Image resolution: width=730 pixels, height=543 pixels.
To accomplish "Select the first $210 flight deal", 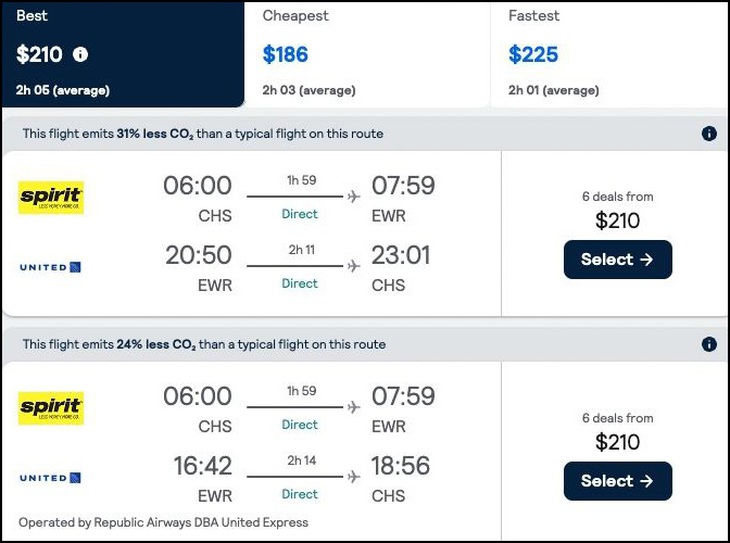I will [617, 260].
